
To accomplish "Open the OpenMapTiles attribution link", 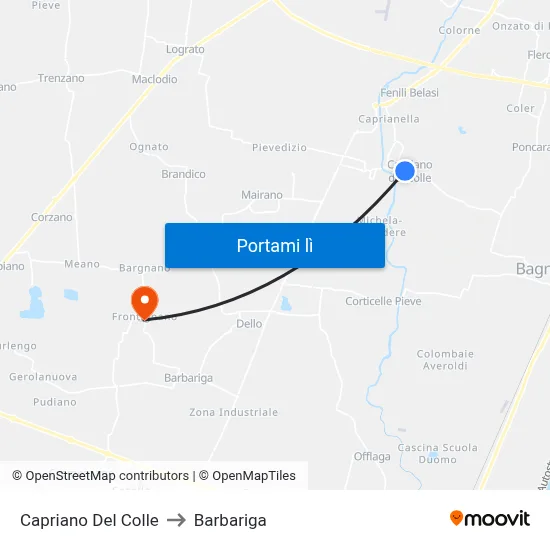I will [x=247, y=476].
